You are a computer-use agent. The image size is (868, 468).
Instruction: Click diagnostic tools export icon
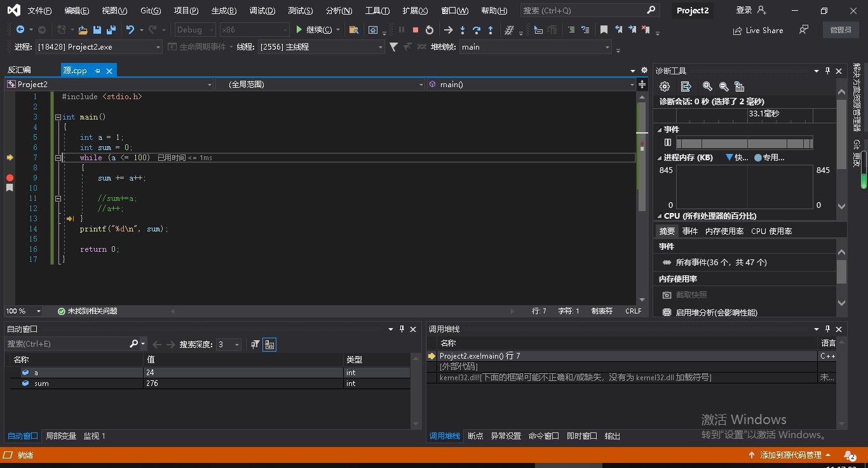[686, 86]
